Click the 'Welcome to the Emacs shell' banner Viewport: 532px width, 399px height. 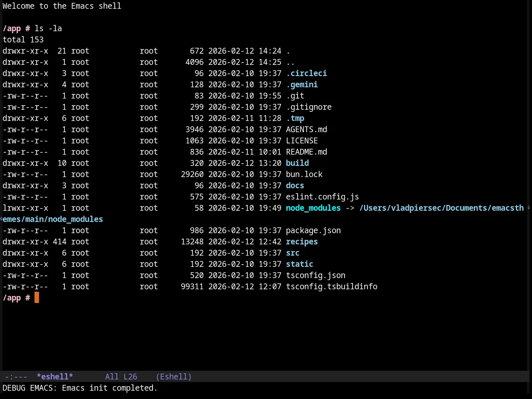[62, 6]
